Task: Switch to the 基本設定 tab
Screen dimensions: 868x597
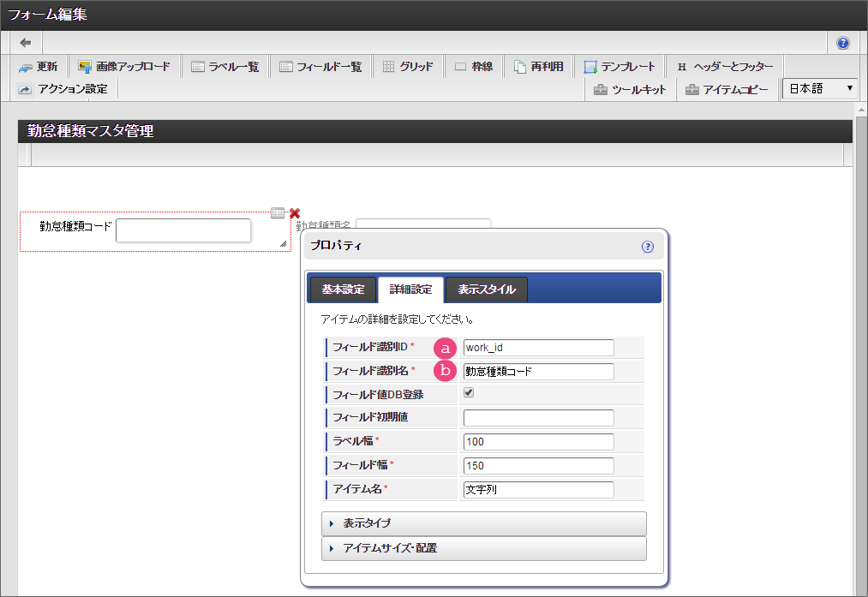Action: 342,290
